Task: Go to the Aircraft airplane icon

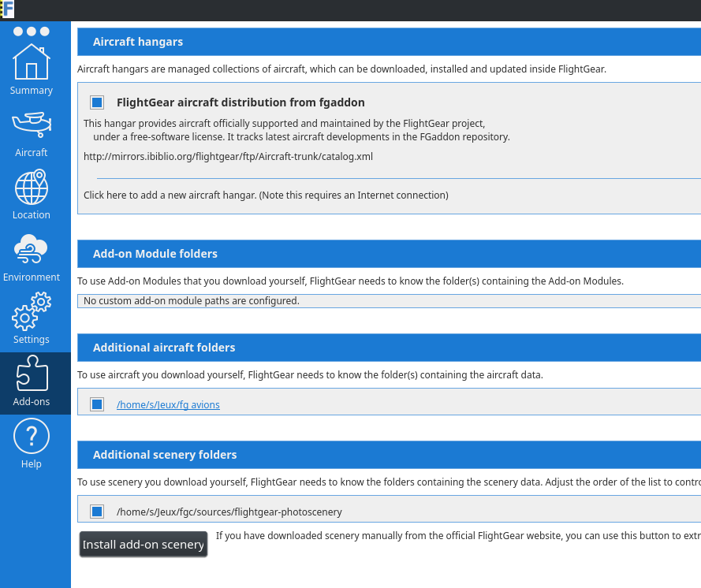Action: pyautogui.click(x=32, y=125)
